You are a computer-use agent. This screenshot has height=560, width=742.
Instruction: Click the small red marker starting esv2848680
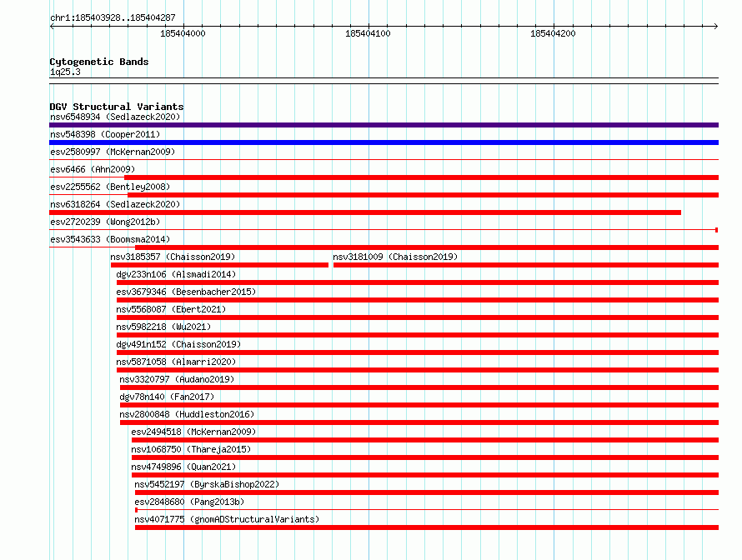click(136, 510)
